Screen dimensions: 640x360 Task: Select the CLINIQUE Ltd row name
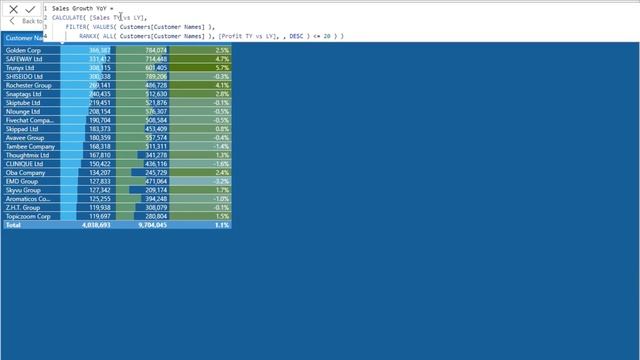pyautogui.click(x=24, y=164)
